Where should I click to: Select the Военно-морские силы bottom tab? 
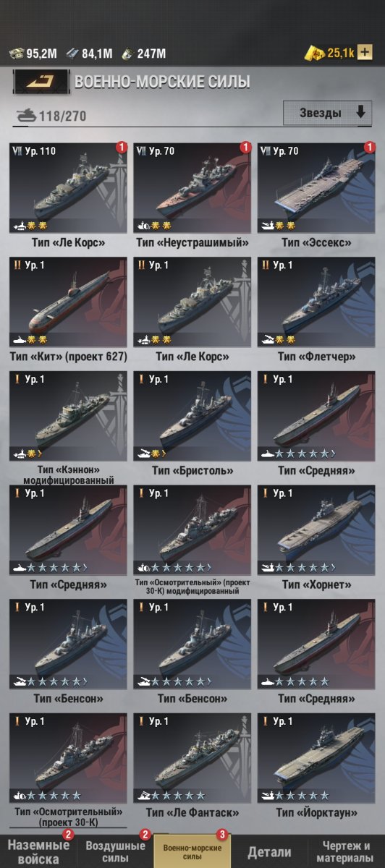coord(192,851)
